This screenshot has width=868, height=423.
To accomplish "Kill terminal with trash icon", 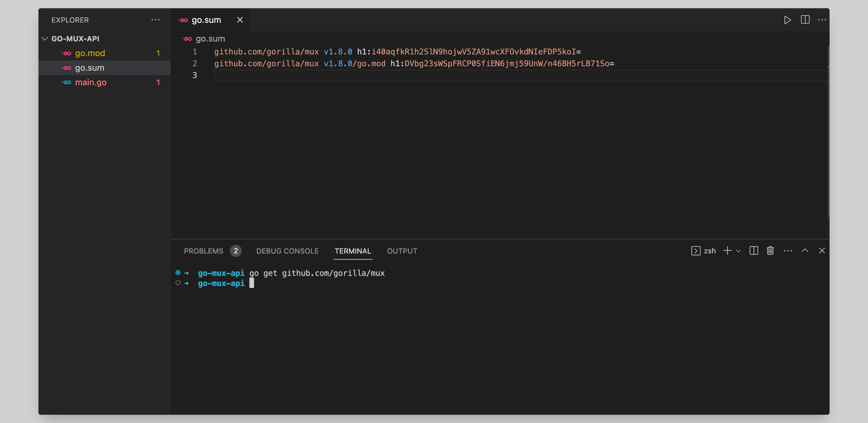I will pos(770,251).
